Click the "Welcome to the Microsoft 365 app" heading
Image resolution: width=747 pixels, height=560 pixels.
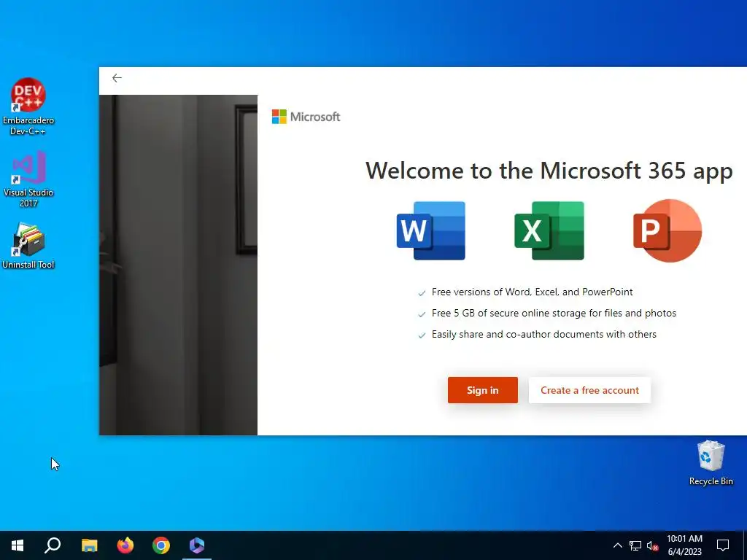[549, 171]
